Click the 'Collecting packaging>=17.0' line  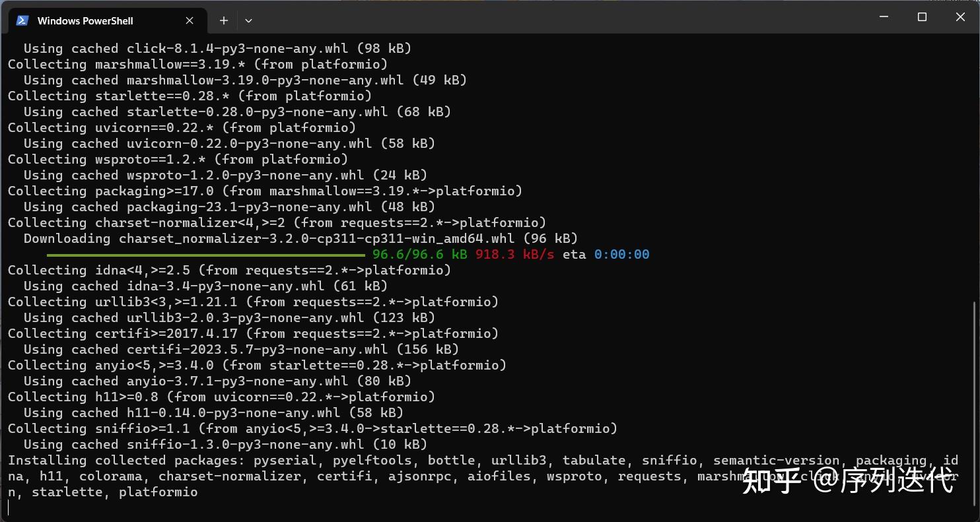tap(265, 191)
